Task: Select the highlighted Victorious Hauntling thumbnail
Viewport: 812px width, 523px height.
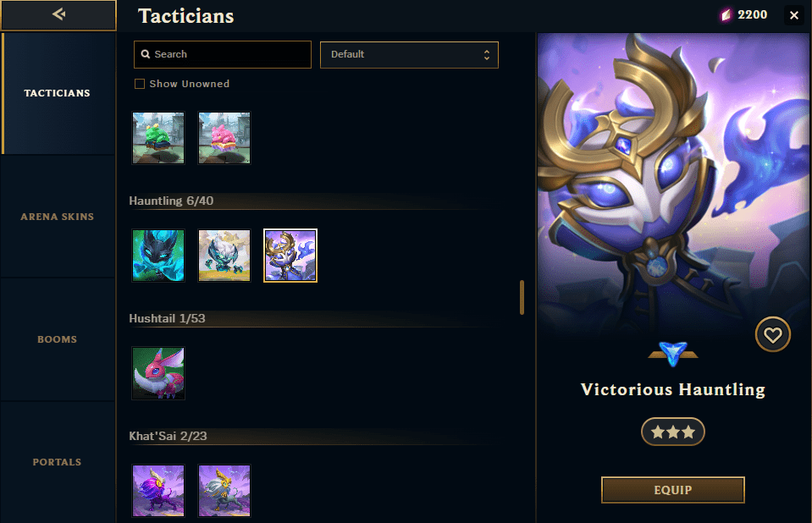Action: tap(290, 256)
